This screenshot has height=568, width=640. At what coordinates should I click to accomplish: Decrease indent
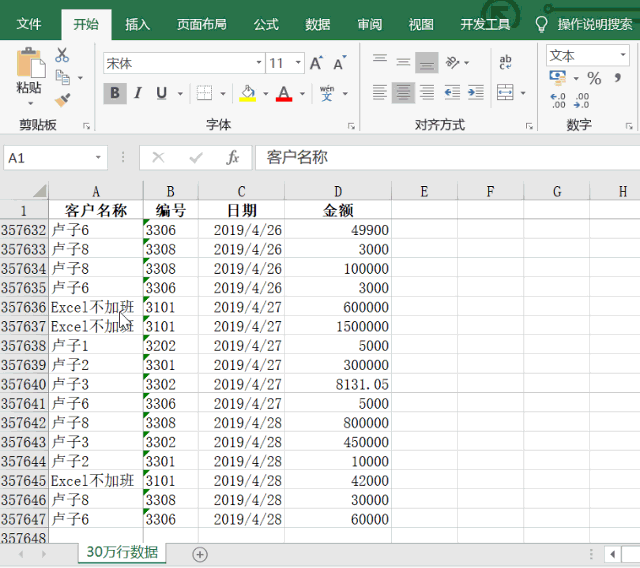(x=452, y=93)
